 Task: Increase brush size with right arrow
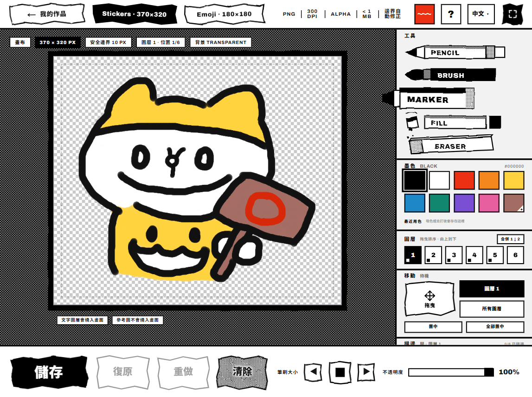coord(366,372)
